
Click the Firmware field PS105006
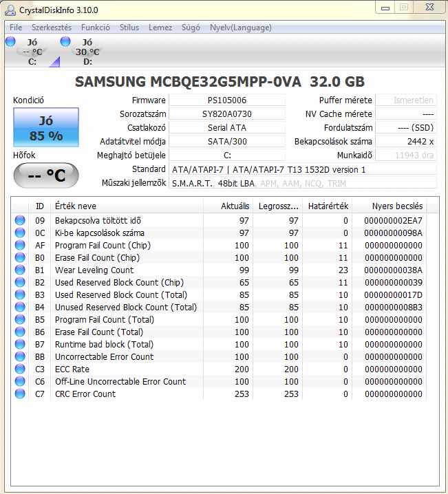point(227,100)
